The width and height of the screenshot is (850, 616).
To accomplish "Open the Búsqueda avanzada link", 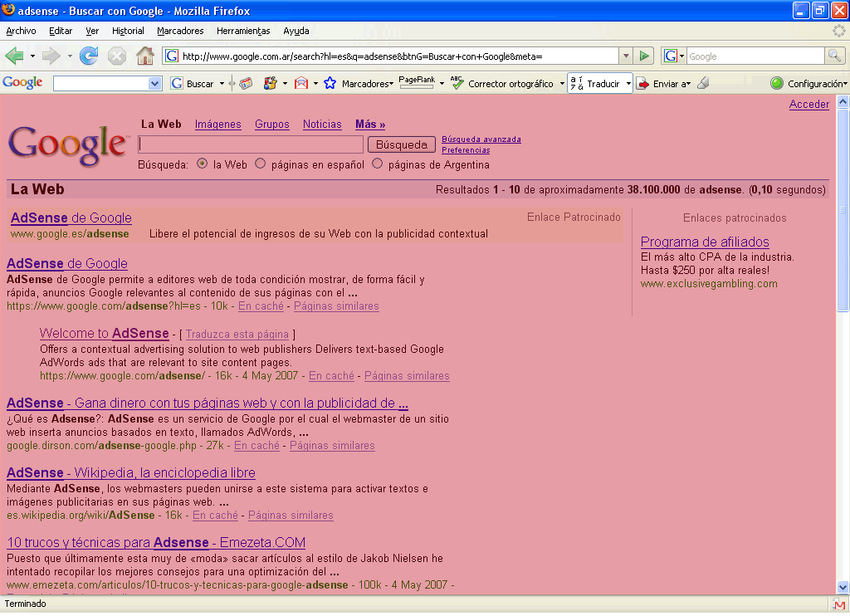I will 481,139.
